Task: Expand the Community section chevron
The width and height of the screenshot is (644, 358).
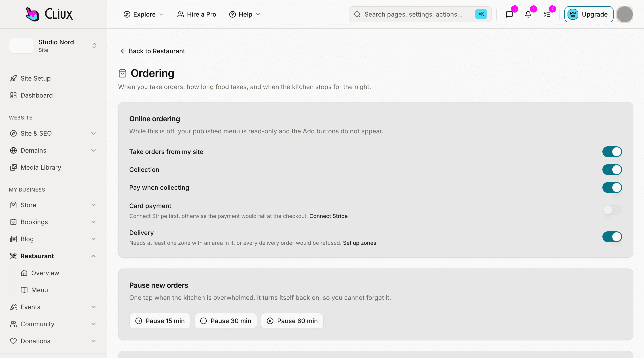Action: (93, 324)
